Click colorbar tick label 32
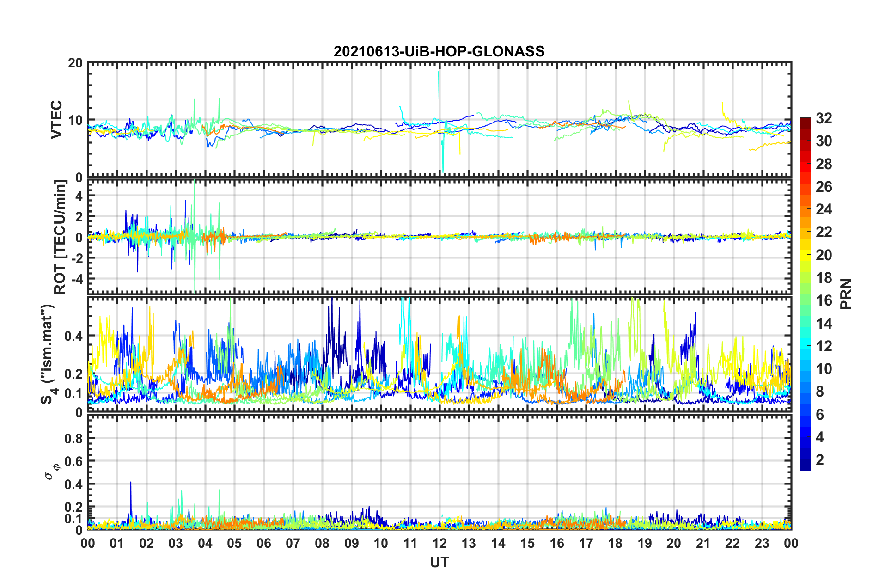 [x=824, y=118]
